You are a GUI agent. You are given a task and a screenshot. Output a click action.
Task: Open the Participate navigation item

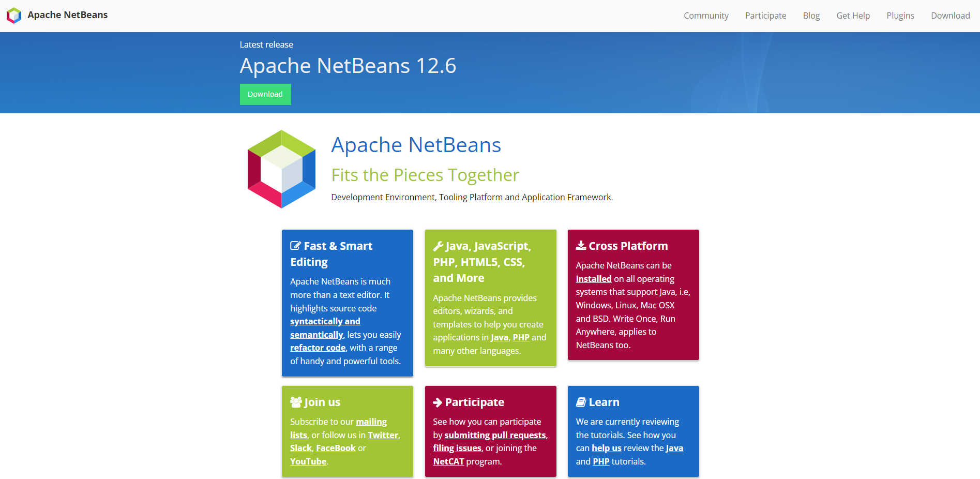(765, 16)
